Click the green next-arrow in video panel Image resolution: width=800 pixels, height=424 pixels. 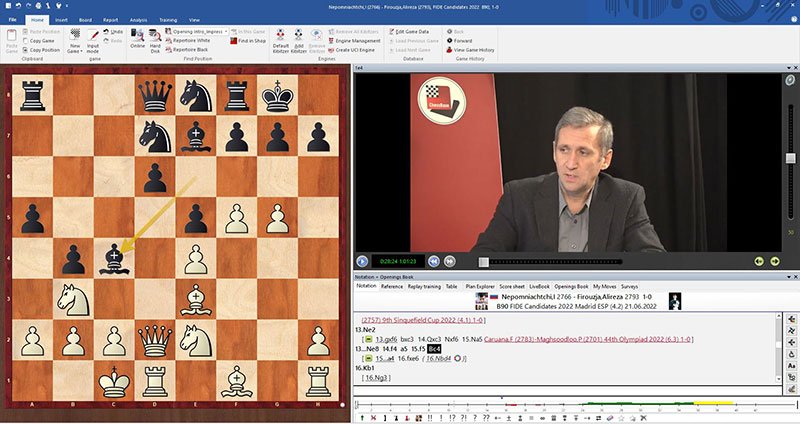(x=774, y=261)
